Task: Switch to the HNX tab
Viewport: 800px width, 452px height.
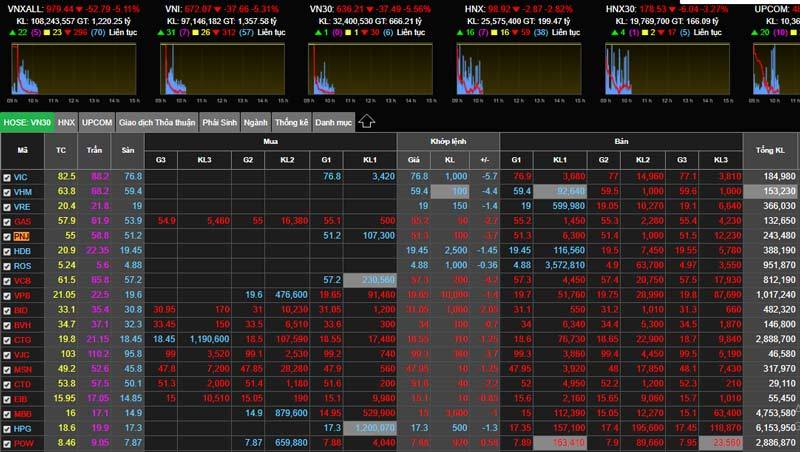Action: (66, 122)
